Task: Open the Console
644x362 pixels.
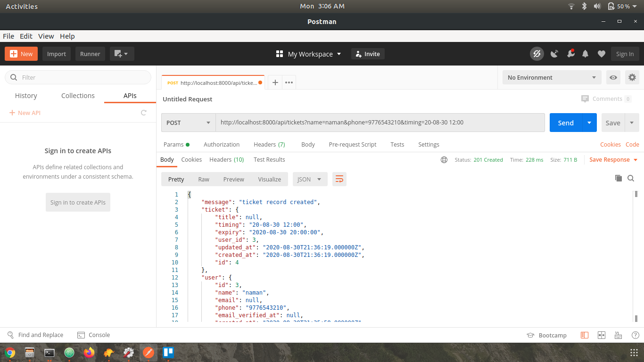Action: coord(93,335)
